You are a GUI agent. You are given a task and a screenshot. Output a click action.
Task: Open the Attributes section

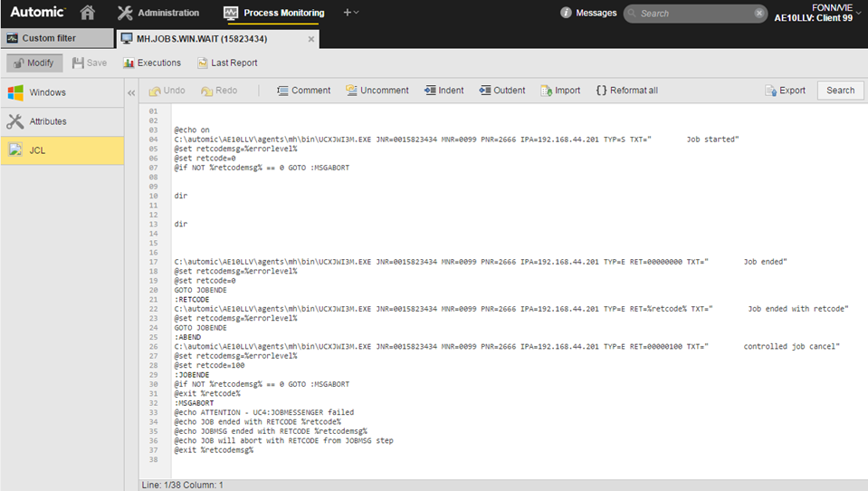tap(62, 121)
